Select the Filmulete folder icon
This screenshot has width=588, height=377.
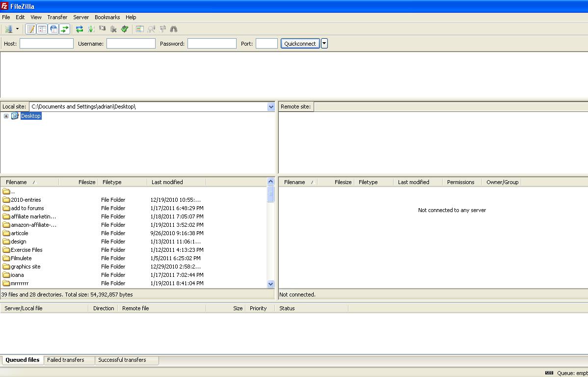6,258
